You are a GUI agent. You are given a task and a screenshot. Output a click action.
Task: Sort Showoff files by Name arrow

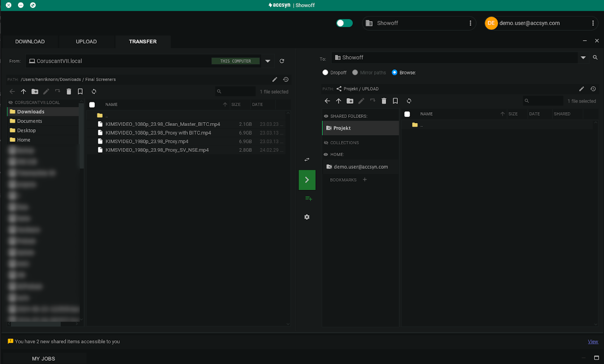point(503,114)
